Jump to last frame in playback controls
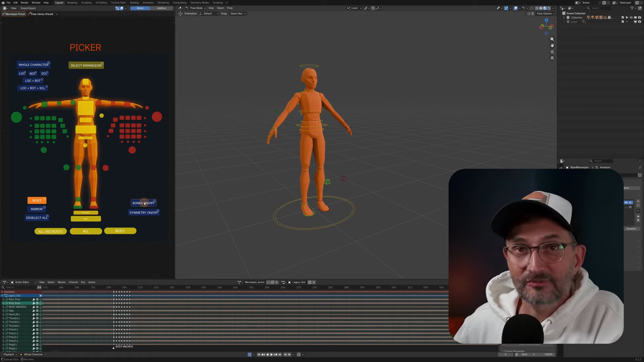644x362 pixels. [280, 355]
